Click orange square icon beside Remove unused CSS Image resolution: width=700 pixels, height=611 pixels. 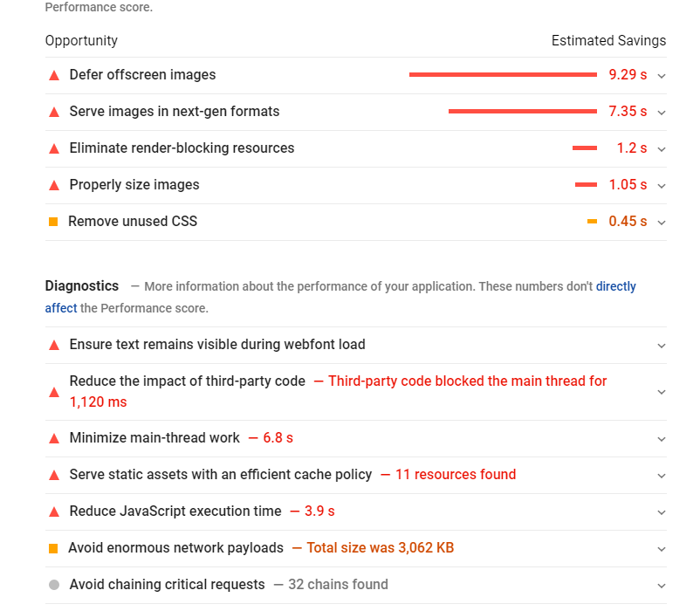point(53,222)
